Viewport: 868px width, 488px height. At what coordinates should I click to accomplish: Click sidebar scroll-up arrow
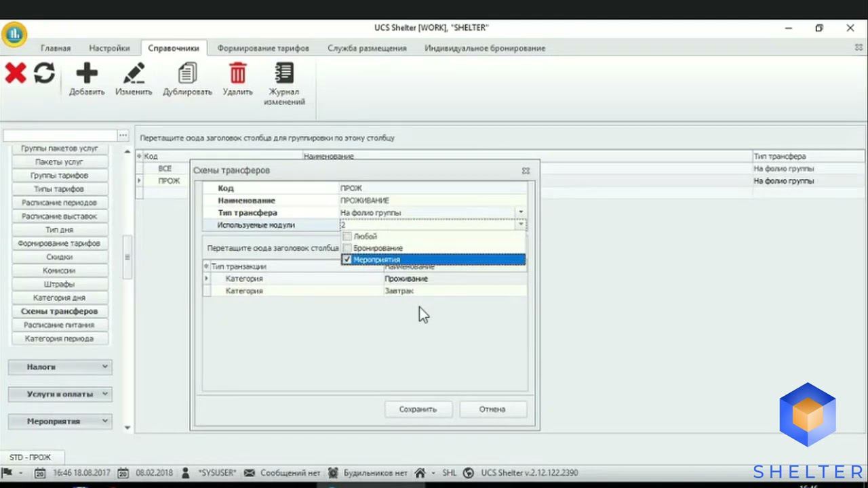click(127, 151)
